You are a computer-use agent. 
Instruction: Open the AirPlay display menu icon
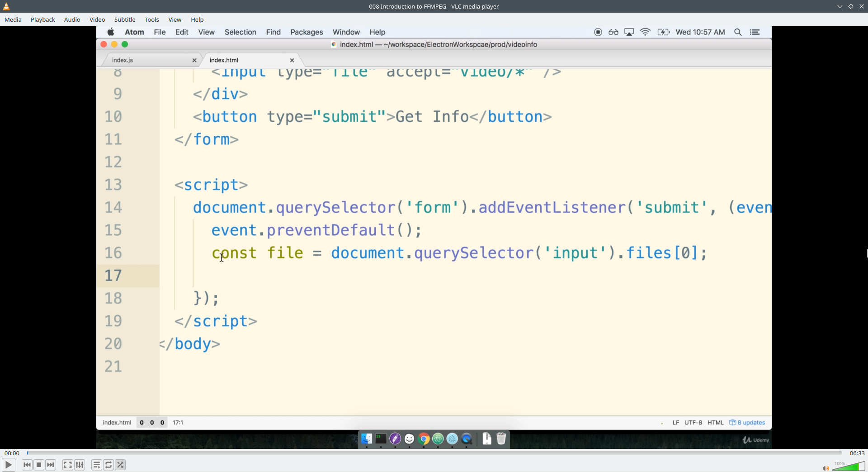pos(629,32)
